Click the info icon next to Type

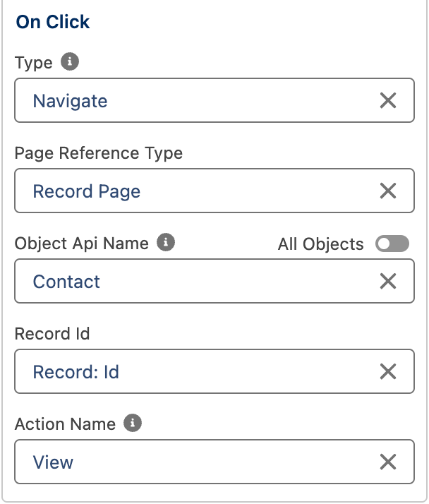[69, 62]
